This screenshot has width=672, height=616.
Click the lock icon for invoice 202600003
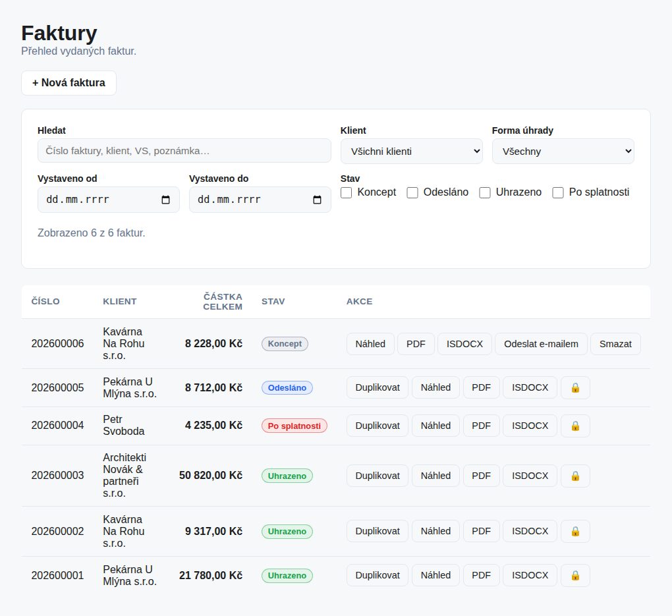[x=575, y=476]
